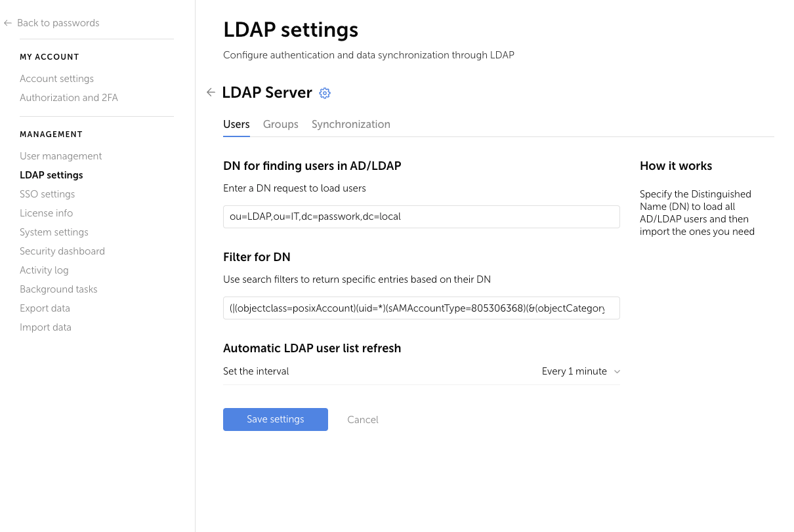This screenshot has width=794, height=532.
Task: Click inside the Filter for DN field
Action: [x=421, y=308]
